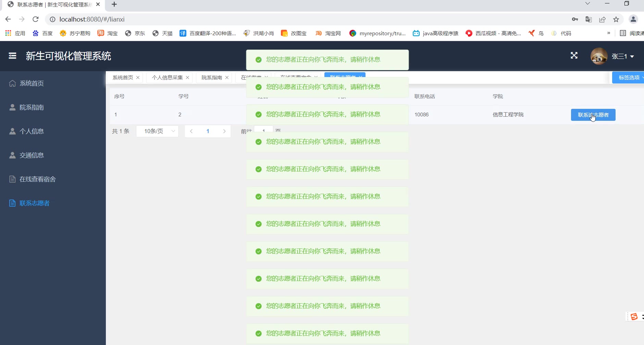This screenshot has width=644, height=345.
Task: Open 院系指南 in the sidebar
Action: click(x=32, y=107)
